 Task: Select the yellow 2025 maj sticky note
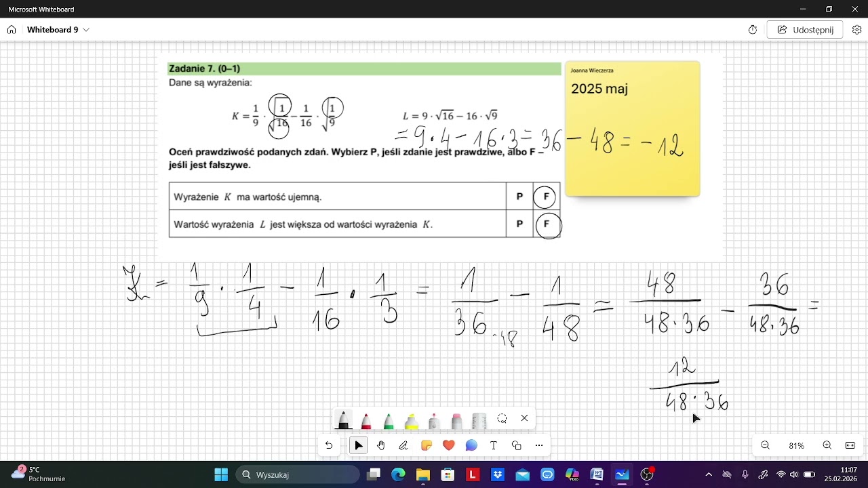632,129
